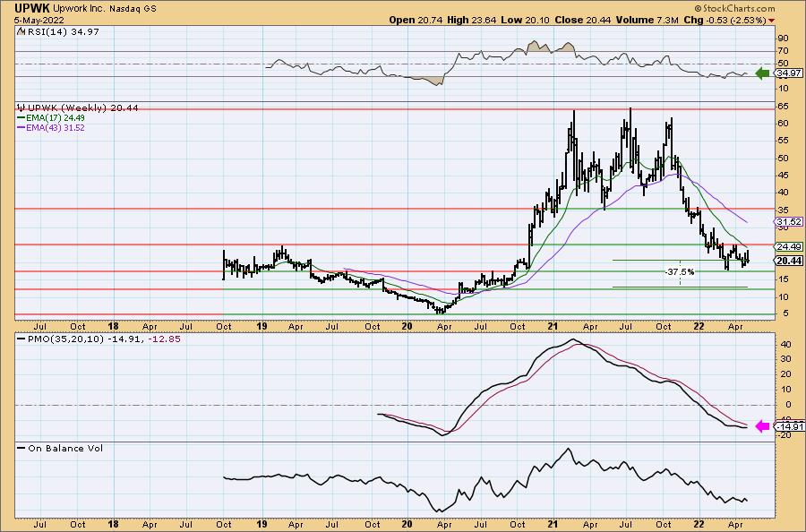Click the bar-style icon before UPWK (Weekly)
The height and width of the screenshot is (532, 806).
click(21, 108)
